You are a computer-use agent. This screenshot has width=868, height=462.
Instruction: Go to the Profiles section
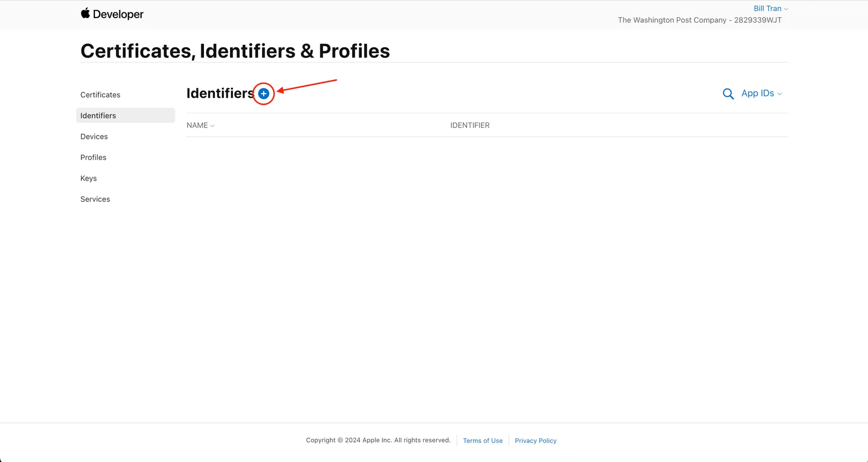[93, 157]
